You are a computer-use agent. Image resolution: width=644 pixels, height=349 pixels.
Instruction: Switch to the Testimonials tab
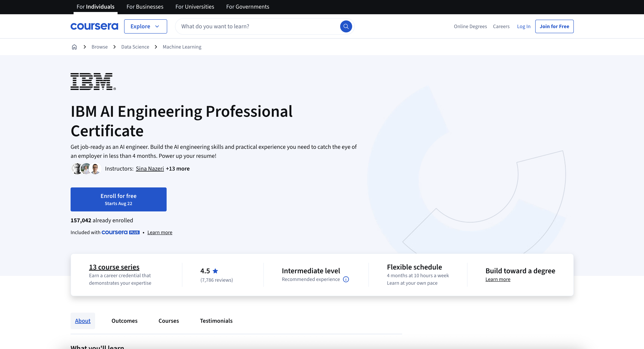[216, 321]
